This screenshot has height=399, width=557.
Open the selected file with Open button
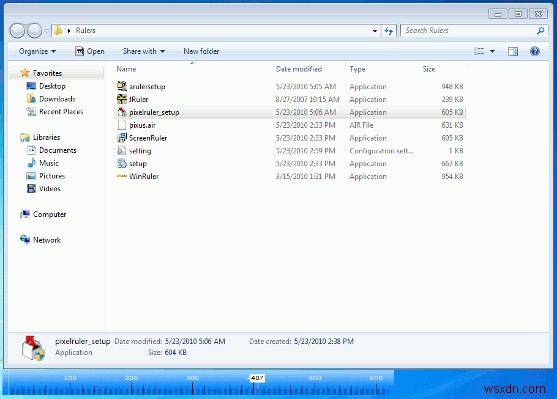click(90, 52)
